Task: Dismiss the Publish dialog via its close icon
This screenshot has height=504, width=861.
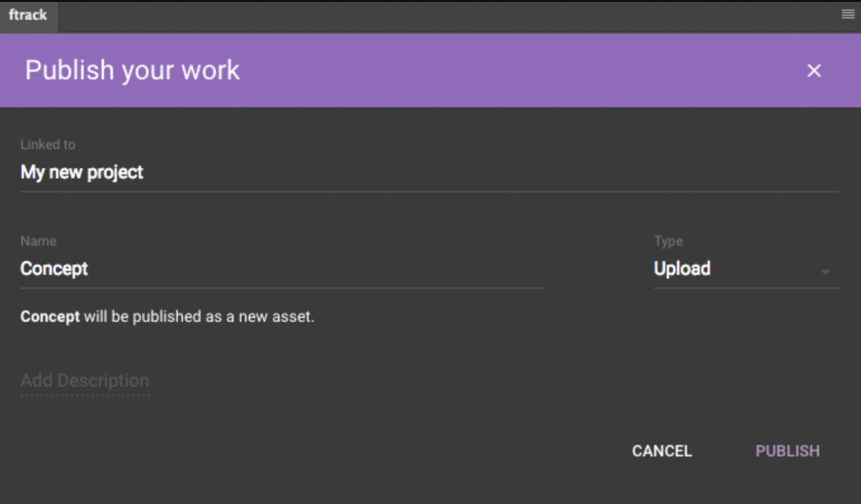Action: (x=815, y=70)
